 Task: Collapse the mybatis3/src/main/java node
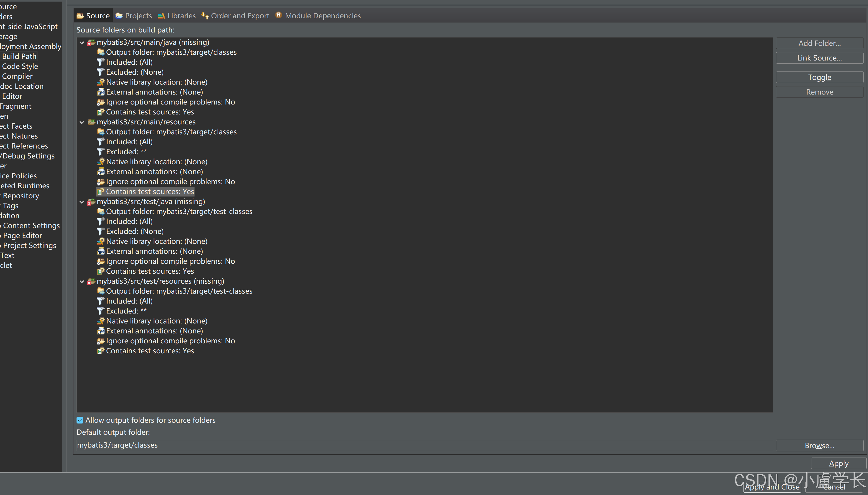(82, 42)
